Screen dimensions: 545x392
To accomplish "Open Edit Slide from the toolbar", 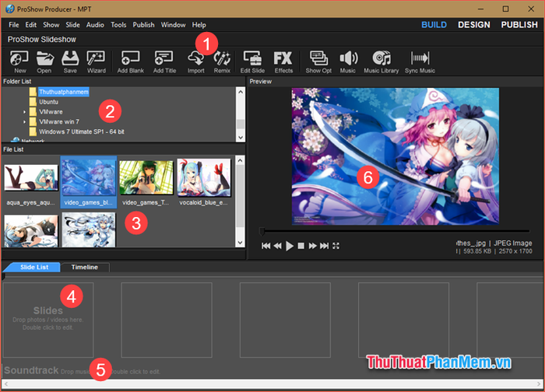I will (x=252, y=61).
